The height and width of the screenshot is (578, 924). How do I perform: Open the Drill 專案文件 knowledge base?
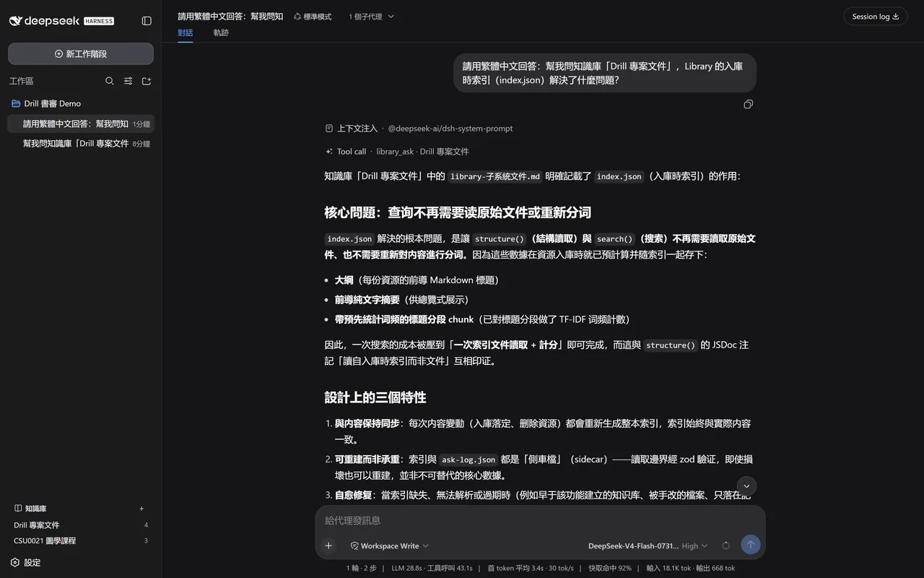[81, 525]
